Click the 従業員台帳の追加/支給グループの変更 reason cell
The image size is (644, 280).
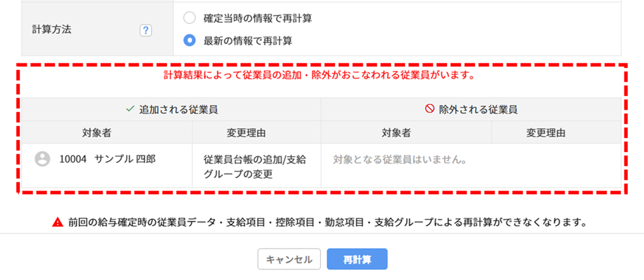(256, 166)
